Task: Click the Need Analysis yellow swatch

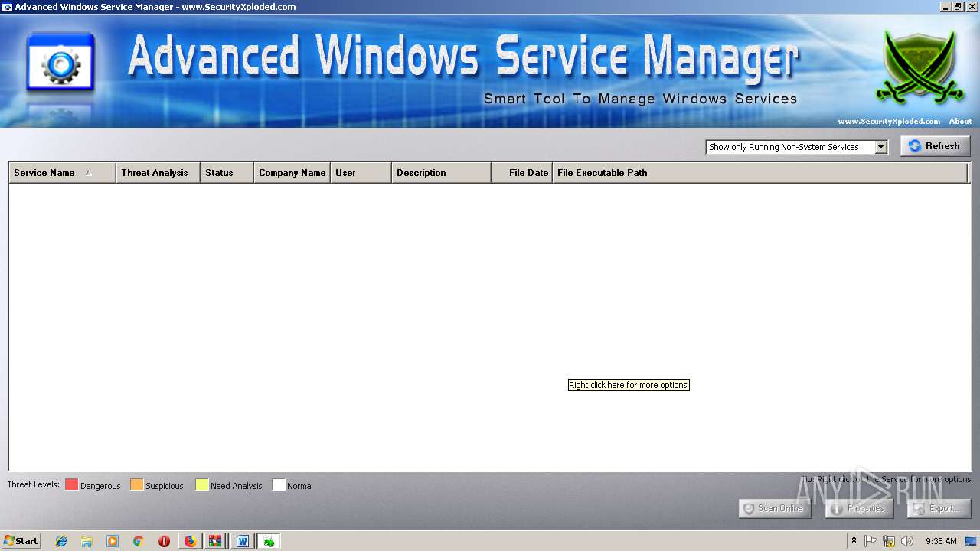Action: 201,484
